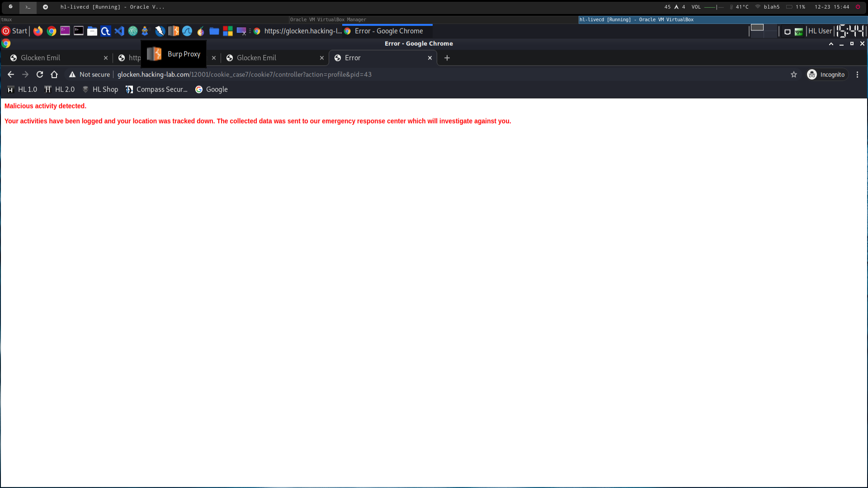868x488 pixels.
Task: Open Chrome three-dot menu
Action: point(857,75)
